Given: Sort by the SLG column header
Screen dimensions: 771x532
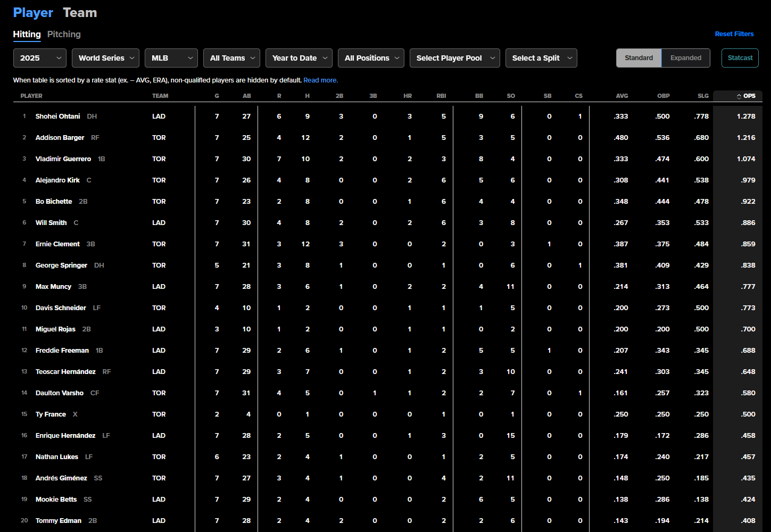Looking at the screenshot, I should tap(703, 96).
